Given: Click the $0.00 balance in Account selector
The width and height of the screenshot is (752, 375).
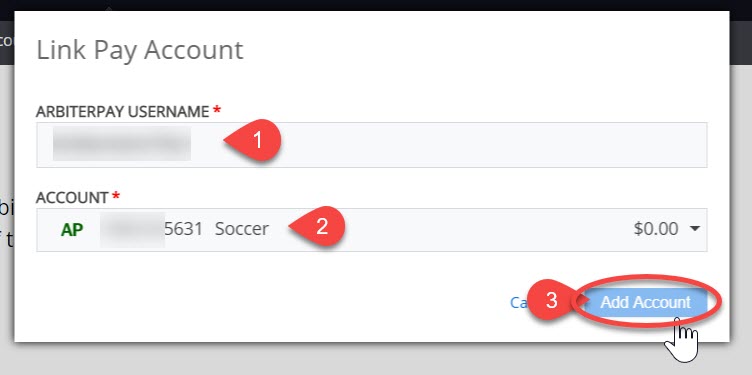Looking at the screenshot, I should pyautogui.click(x=656, y=229).
